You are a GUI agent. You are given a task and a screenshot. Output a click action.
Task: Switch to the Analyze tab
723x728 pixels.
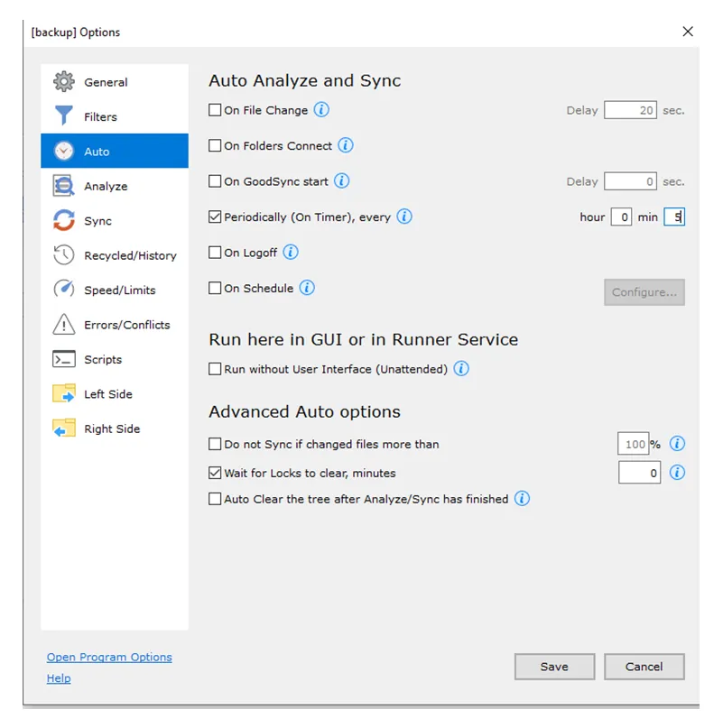[115, 186]
